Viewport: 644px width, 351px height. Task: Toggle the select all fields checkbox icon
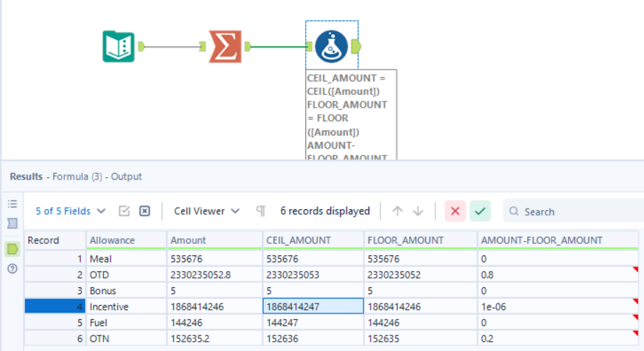(124, 211)
